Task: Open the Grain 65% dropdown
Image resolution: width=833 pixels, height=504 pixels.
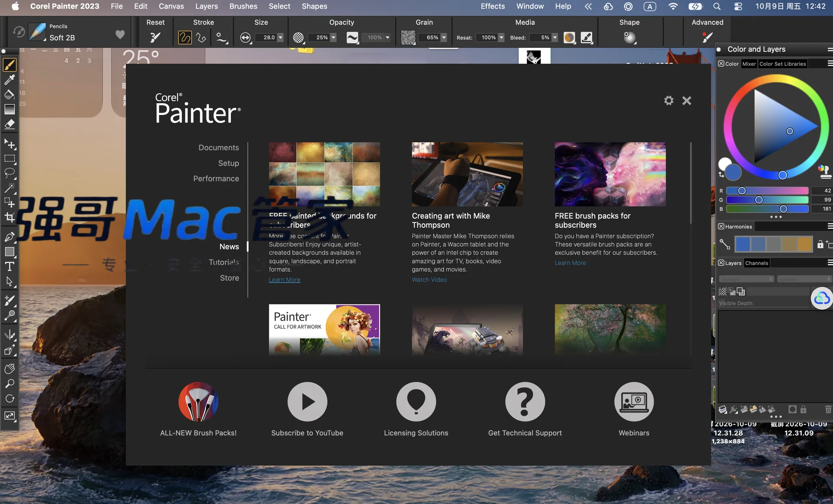Action: pyautogui.click(x=443, y=38)
